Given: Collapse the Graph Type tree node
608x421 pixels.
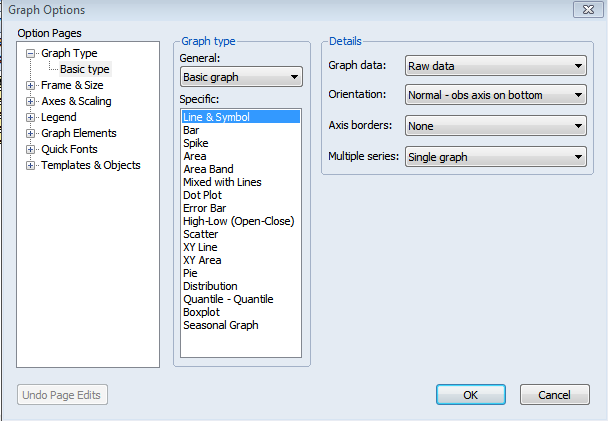Looking at the screenshot, I should pyautogui.click(x=31, y=54).
